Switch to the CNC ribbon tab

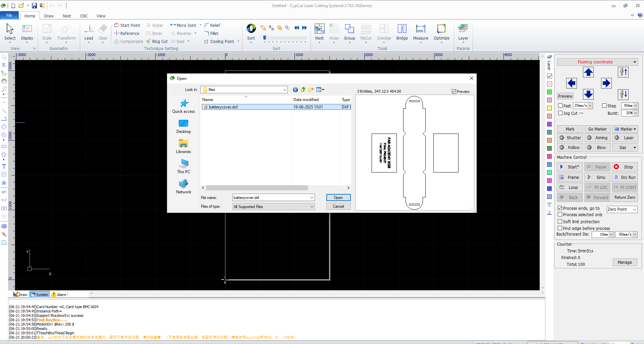[84, 16]
